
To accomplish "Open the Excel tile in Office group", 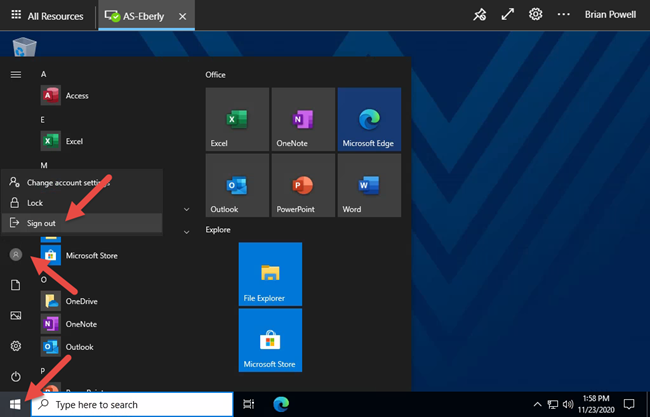I will 238,119.
